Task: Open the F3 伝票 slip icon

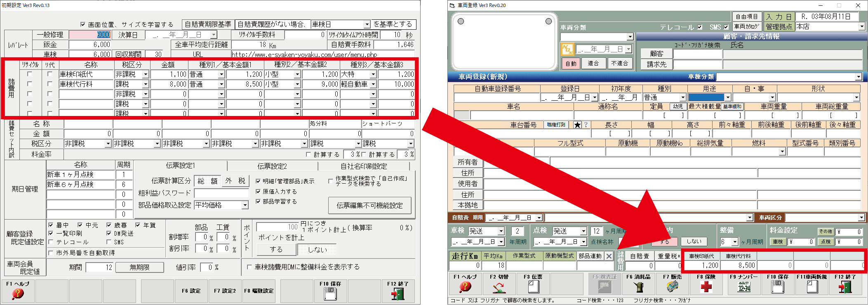Action: click(533, 283)
